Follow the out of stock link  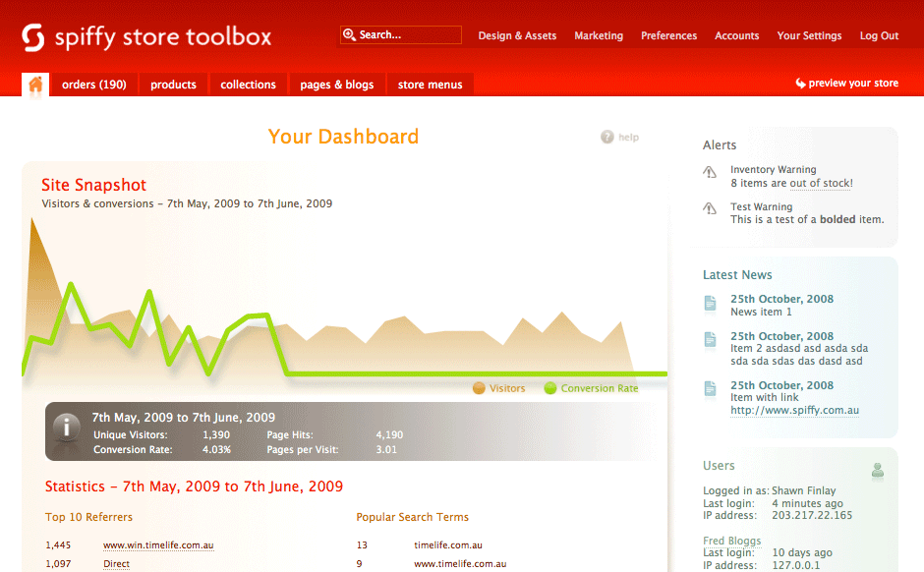pos(821,183)
